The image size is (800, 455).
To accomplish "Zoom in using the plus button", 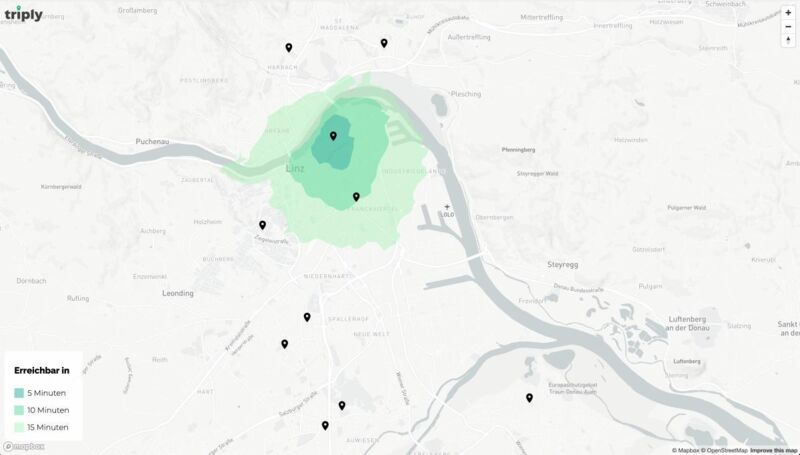I will [x=788, y=12].
